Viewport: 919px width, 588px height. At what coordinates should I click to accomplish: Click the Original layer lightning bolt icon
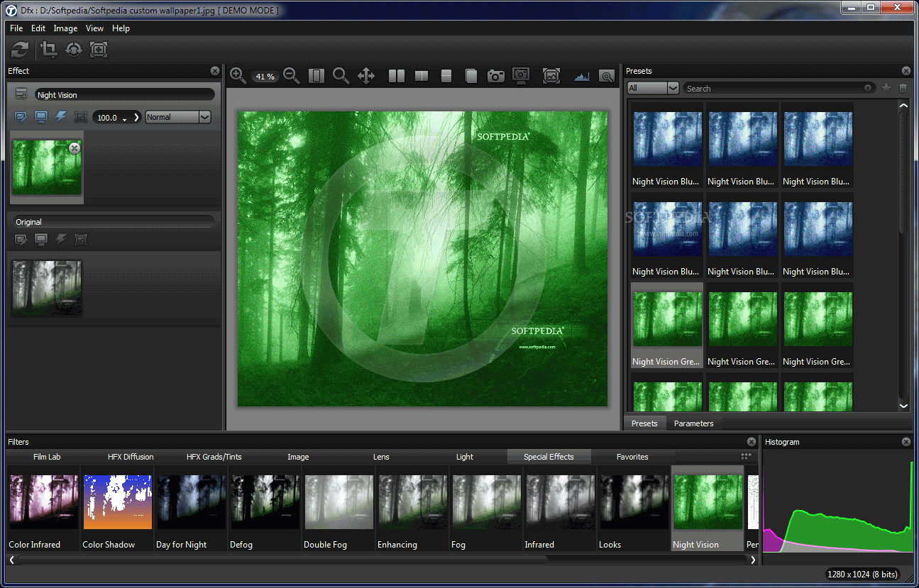point(61,240)
